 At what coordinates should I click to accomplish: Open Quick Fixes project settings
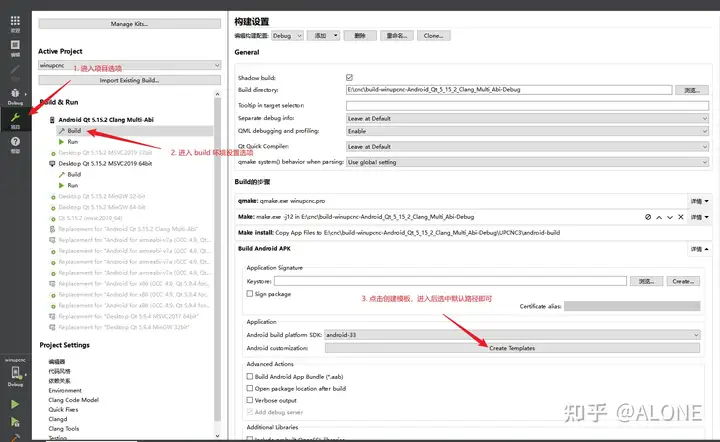coord(63,410)
